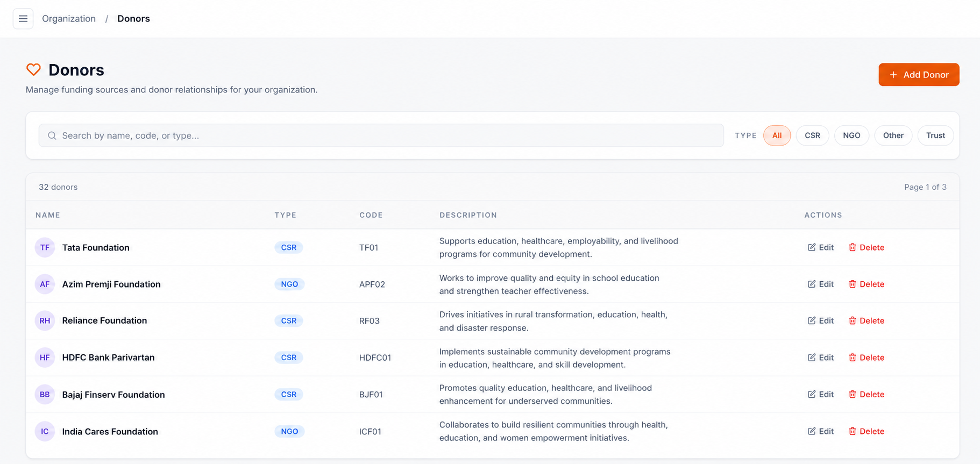Click the IC avatar for India Cares Foundation
Viewport: 980px width, 464px height.
(45, 431)
